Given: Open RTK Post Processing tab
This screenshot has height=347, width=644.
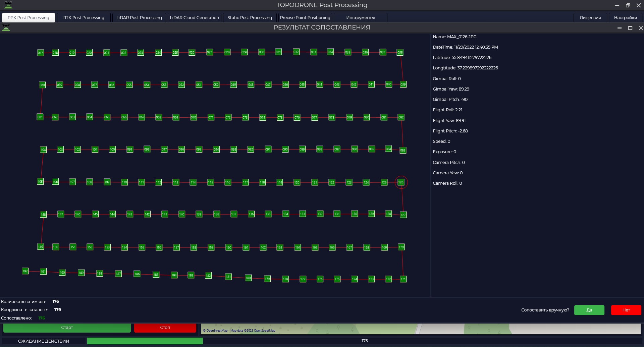Looking at the screenshot, I should point(84,17).
